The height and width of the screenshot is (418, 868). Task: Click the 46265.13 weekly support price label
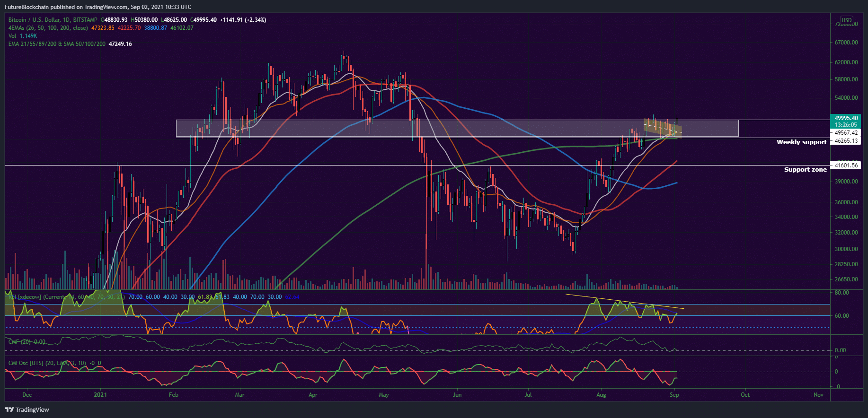coord(846,141)
